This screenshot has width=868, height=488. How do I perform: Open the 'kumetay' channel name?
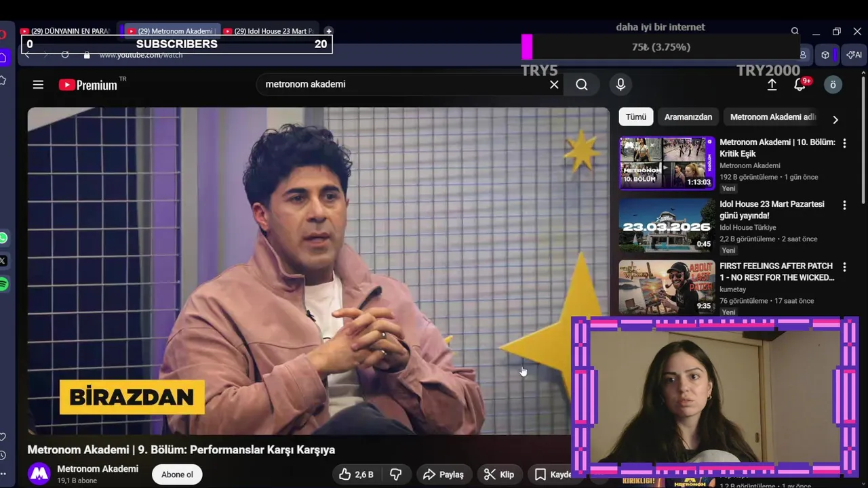click(x=732, y=289)
